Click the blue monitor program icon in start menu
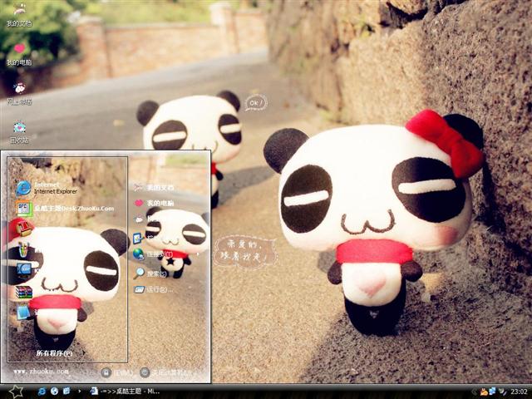This screenshot has height=399, width=532. (24, 269)
